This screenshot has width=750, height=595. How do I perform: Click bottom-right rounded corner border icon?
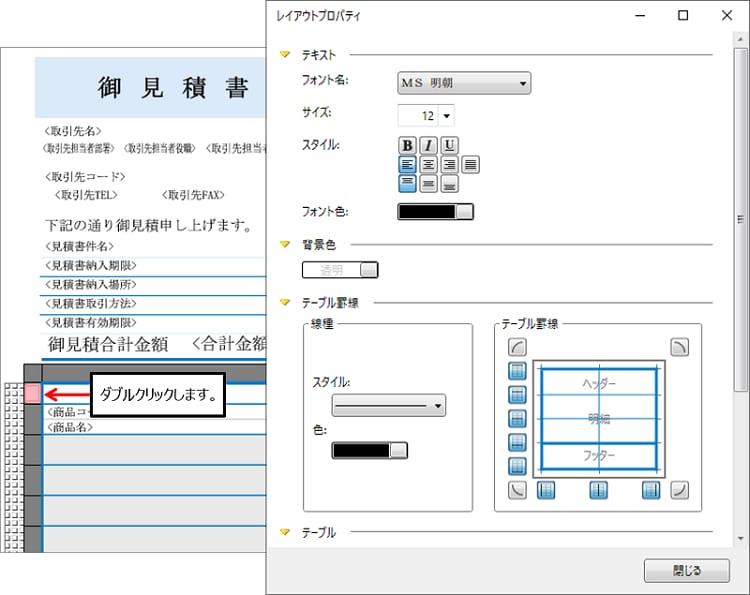point(679,490)
